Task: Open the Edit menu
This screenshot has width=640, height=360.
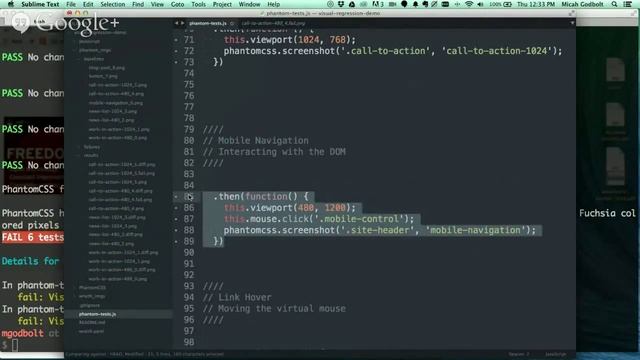Action: [88, 4]
